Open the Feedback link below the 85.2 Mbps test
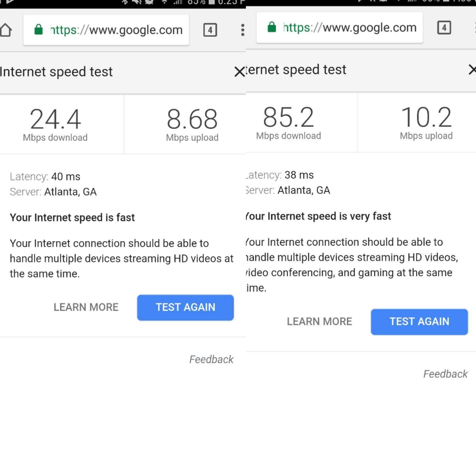This screenshot has height=476, width=476. click(x=445, y=374)
